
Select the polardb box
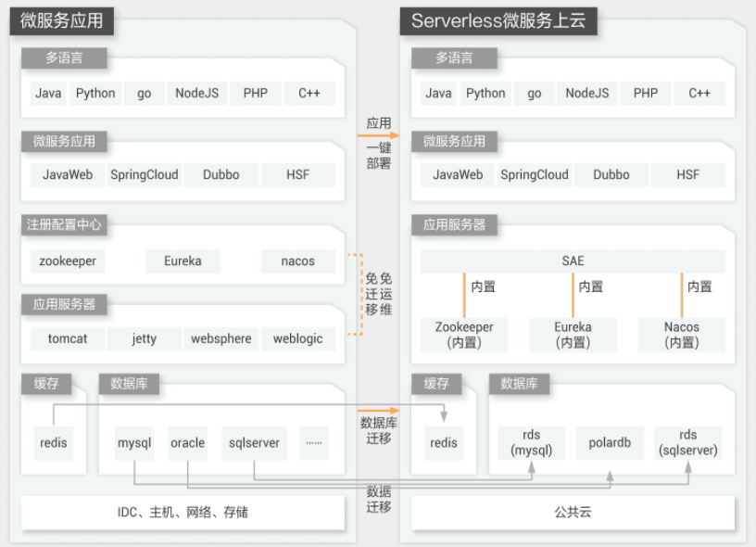click(610, 443)
